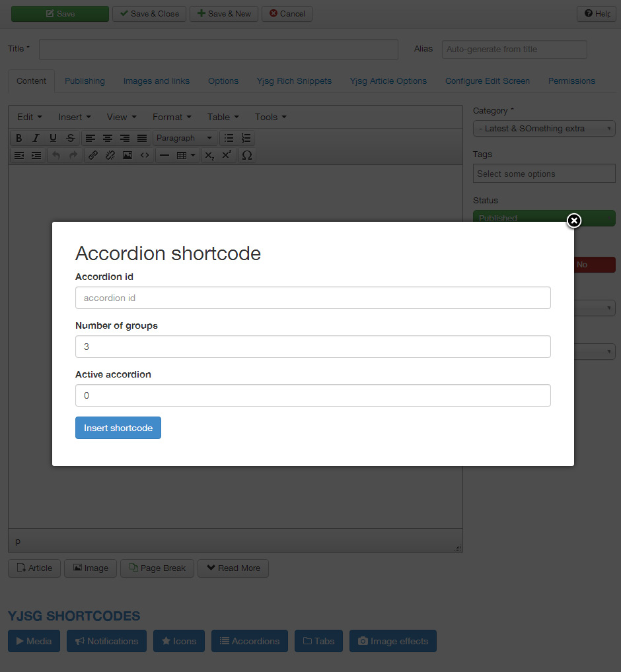This screenshot has width=621, height=672.
Task: Switch to the Publishing tab
Action: point(85,81)
